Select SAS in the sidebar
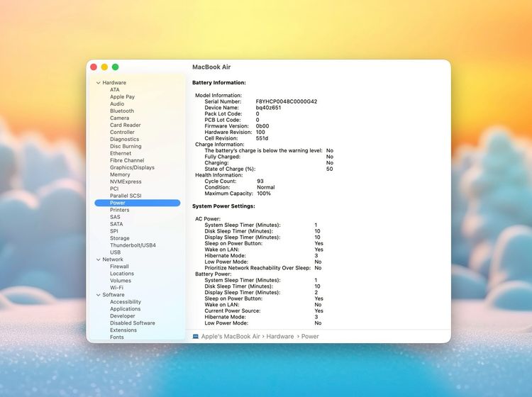 (x=115, y=217)
